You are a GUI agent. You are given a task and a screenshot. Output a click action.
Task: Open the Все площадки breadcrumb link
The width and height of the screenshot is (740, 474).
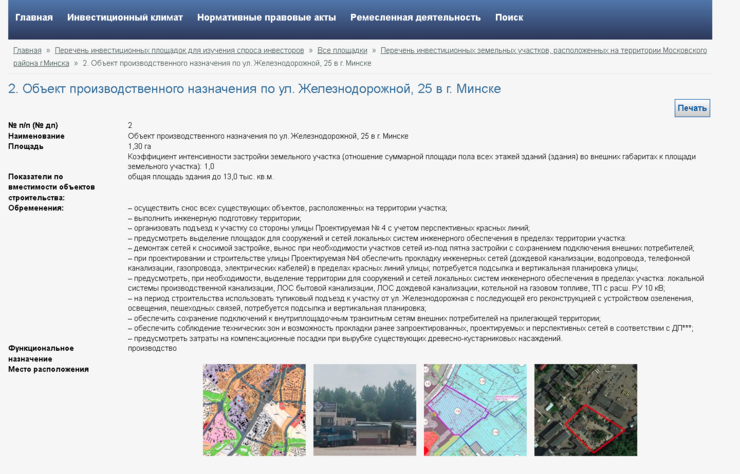(x=342, y=50)
